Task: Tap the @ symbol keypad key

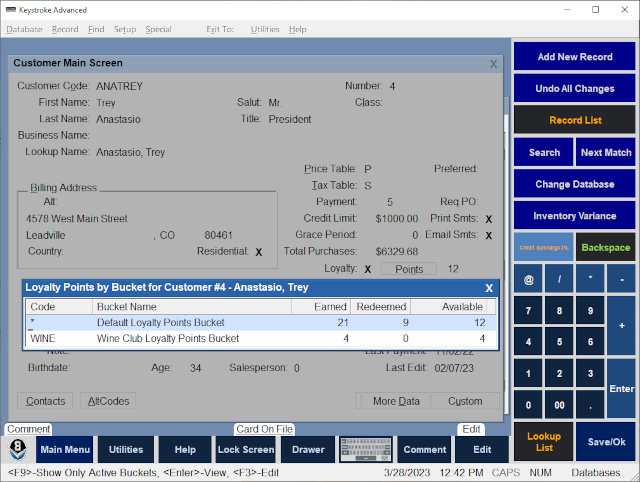Action: point(528,279)
